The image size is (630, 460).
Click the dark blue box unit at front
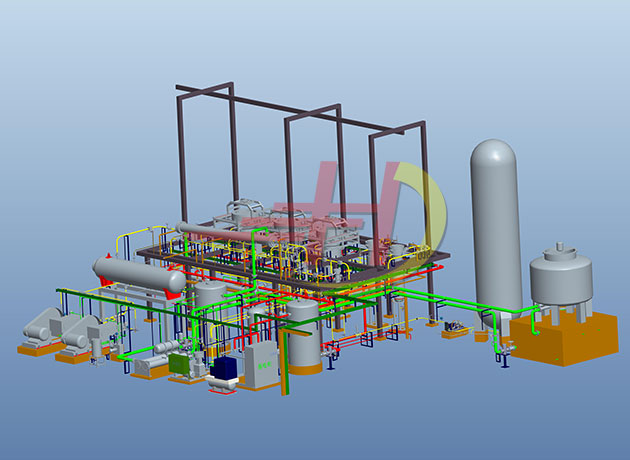coord(225,370)
